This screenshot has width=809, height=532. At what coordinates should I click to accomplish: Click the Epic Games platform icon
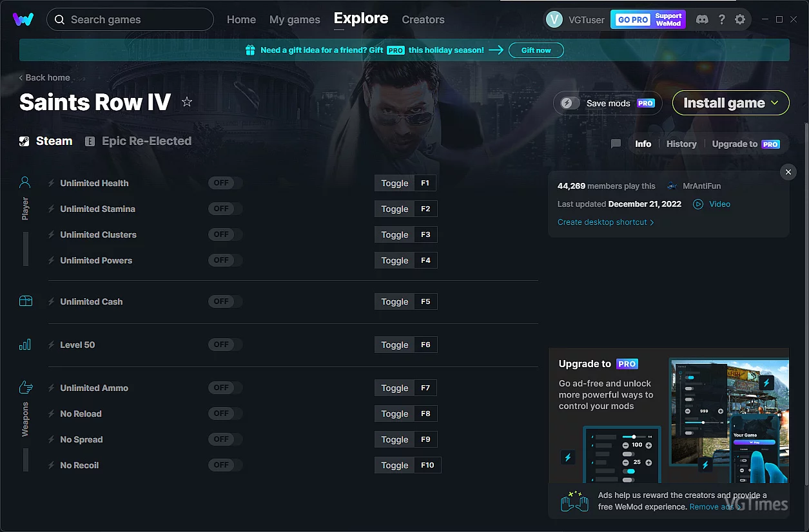point(90,141)
